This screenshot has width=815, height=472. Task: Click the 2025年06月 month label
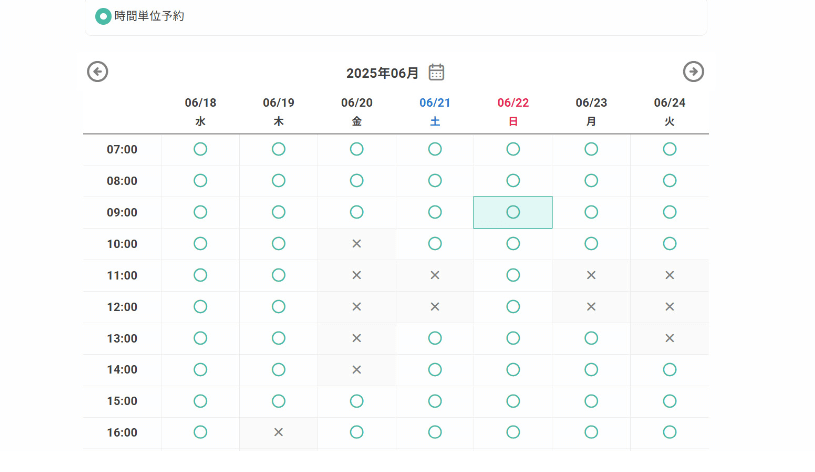click(x=382, y=73)
